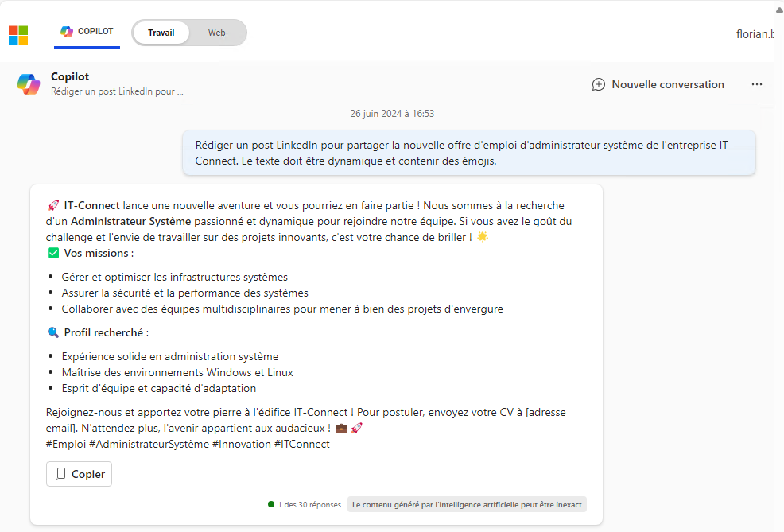The height and width of the screenshot is (532, 784).
Task: Switch to Web mode
Action: (x=216, y=33)
